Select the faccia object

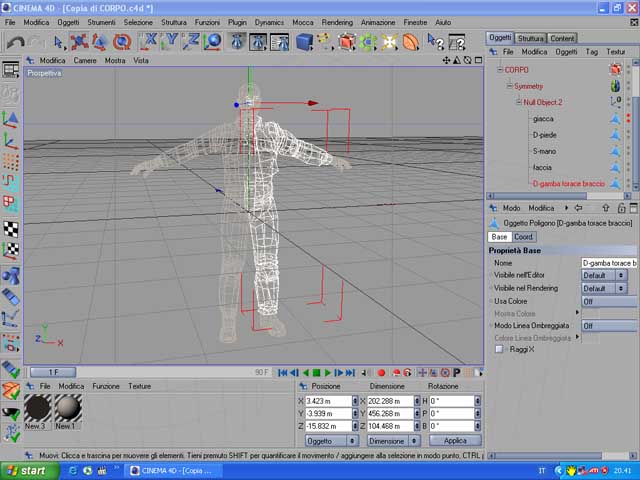click(x=542, y=167)
